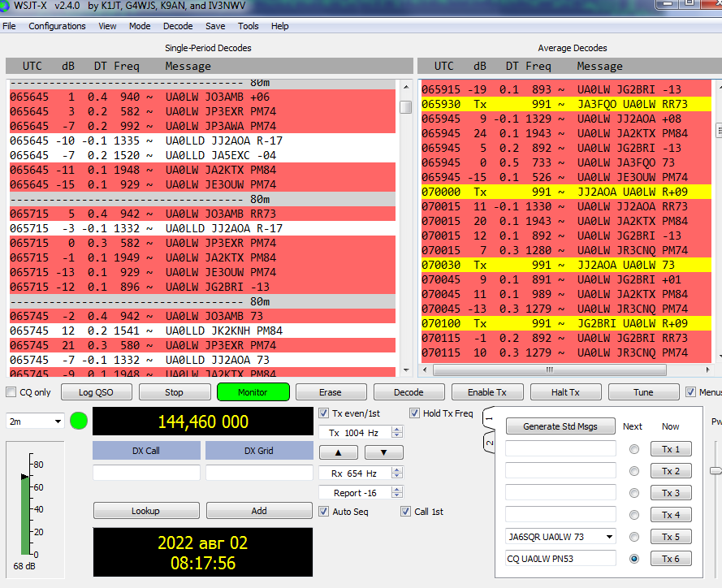Select the Tx 6 Next radio button
The width and height of the screenshot is (722, 588).
point(634,559)
